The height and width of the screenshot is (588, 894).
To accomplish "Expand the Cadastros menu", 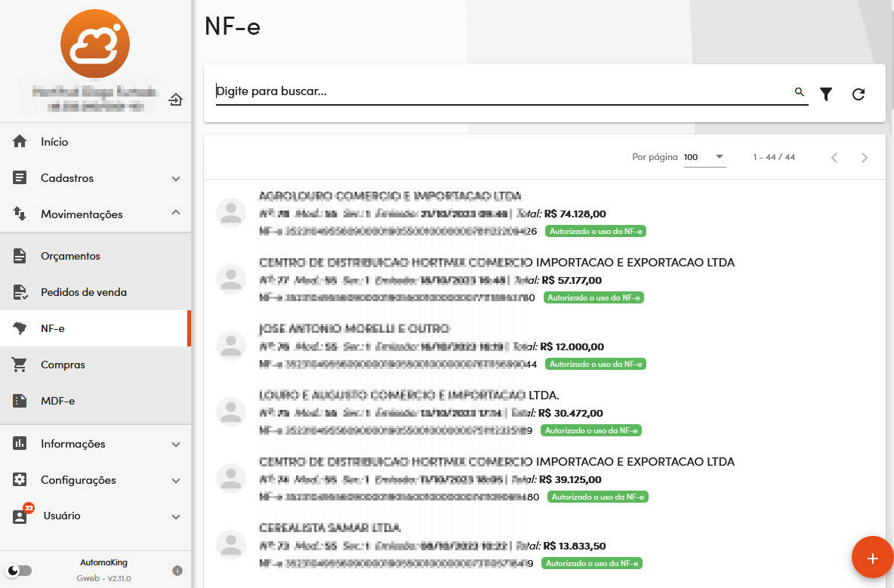I will pyautogui.click(x=95, y=179).
